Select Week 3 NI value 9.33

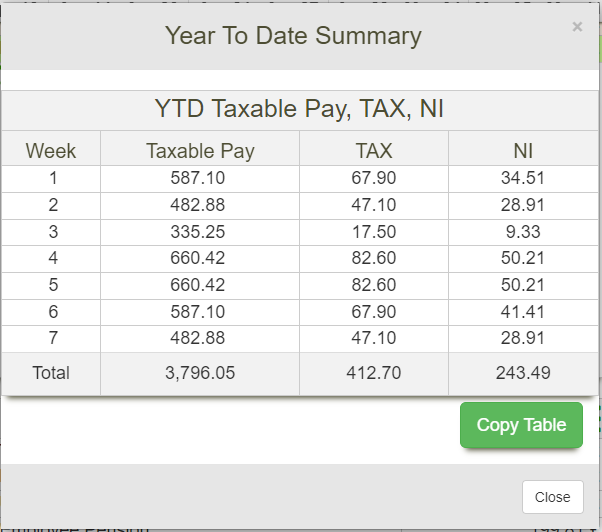coord(523,232)
